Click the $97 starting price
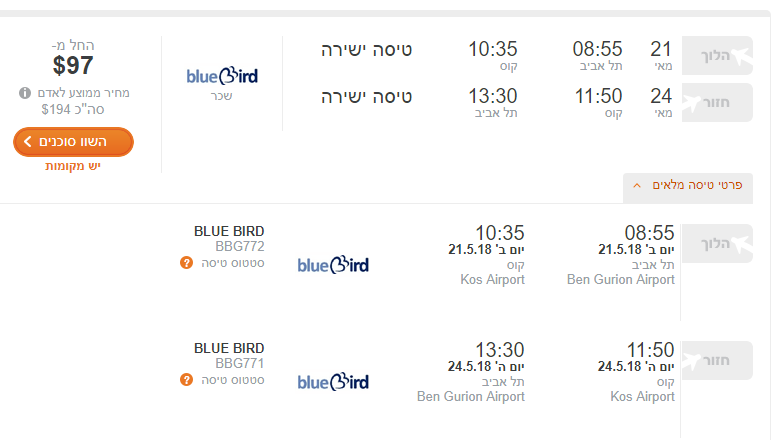This screenshot has width=780, height=440. pos(73,65)
